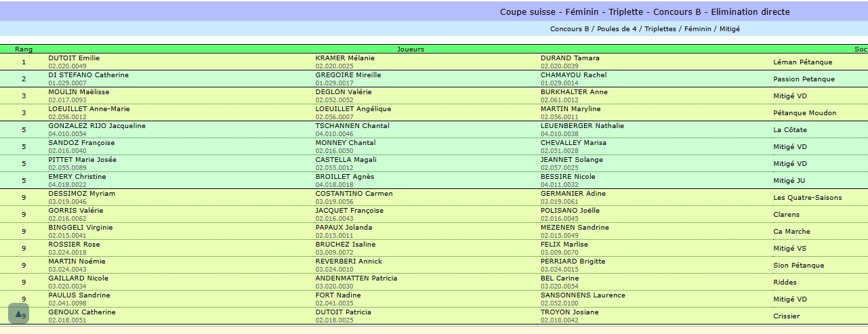Click the Les Quatre-Saisons club name
Viewport: 868px width, 334px height.
click(807, 198)
